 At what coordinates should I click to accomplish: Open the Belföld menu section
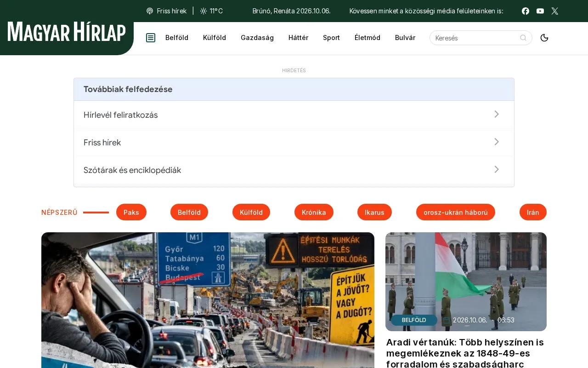click(177, 38)
